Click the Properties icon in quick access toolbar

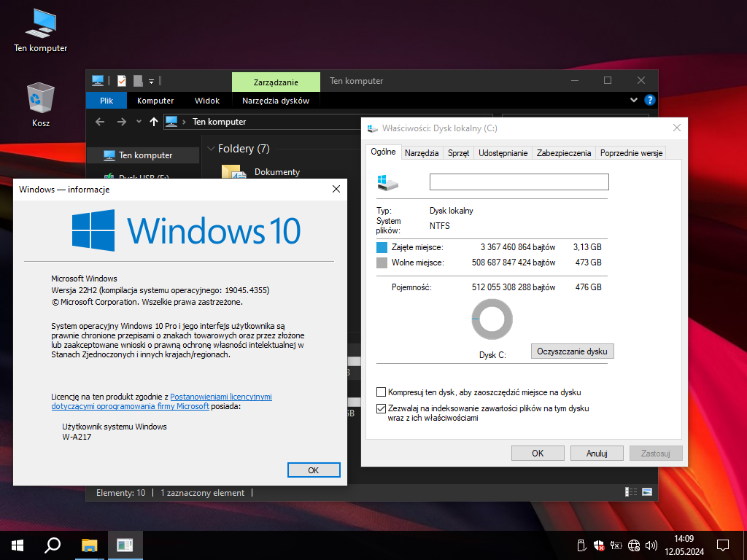(122, 81)
